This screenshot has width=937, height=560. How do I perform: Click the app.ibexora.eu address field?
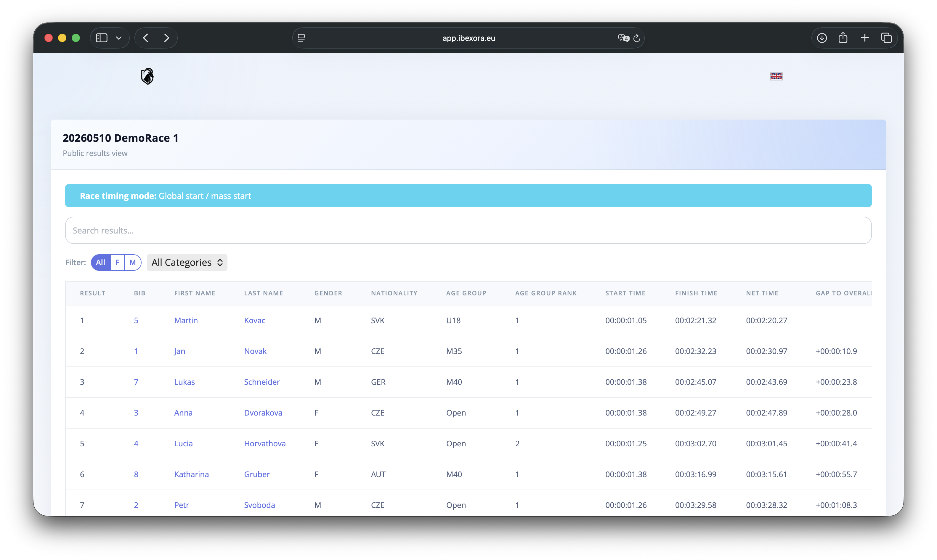(468, 38)
